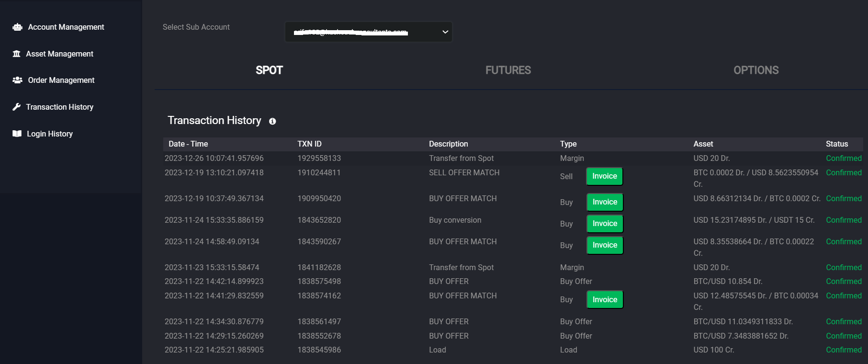Open Invoice for transaction 1838574162
This screenshot has height=364, width=868.
[x=605, y=300]
